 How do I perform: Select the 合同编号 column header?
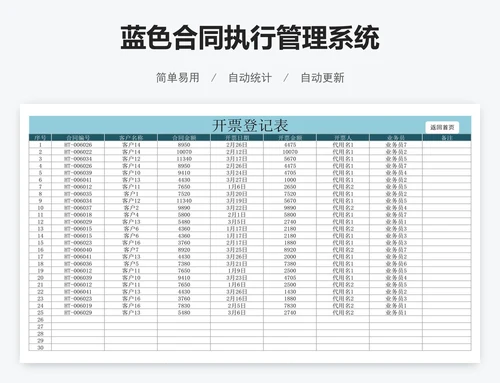tap(78, 138)
